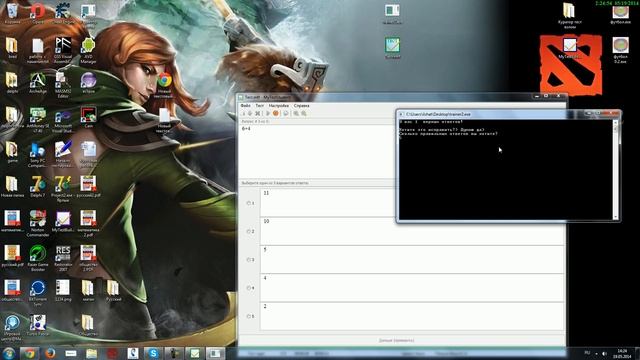The image size is (640, 360).
Task: Open the Справка menu in MyTestStudent
Action: tap(302, 105)
